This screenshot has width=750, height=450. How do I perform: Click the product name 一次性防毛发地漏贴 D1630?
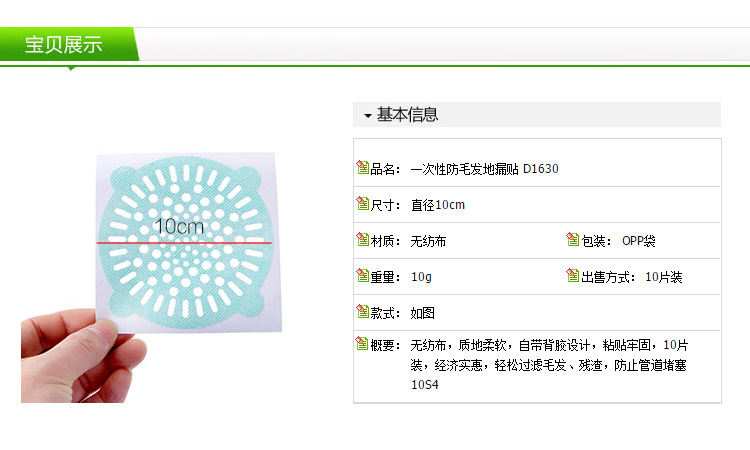(x=485, y=169)
